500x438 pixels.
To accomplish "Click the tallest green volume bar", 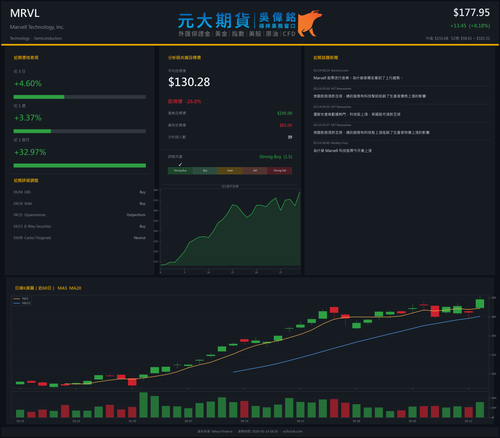I will 144,405.
